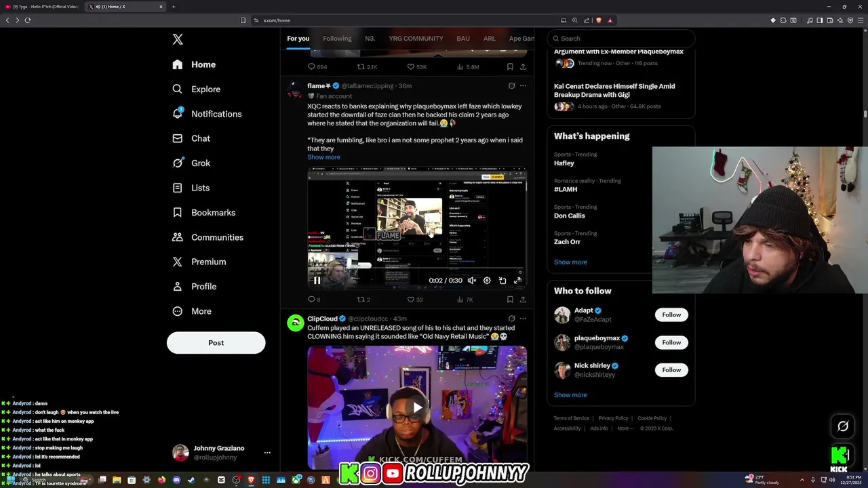Open Notifications page
The height and width of the screenshot is (488, 868).
(x=207, y=114)
